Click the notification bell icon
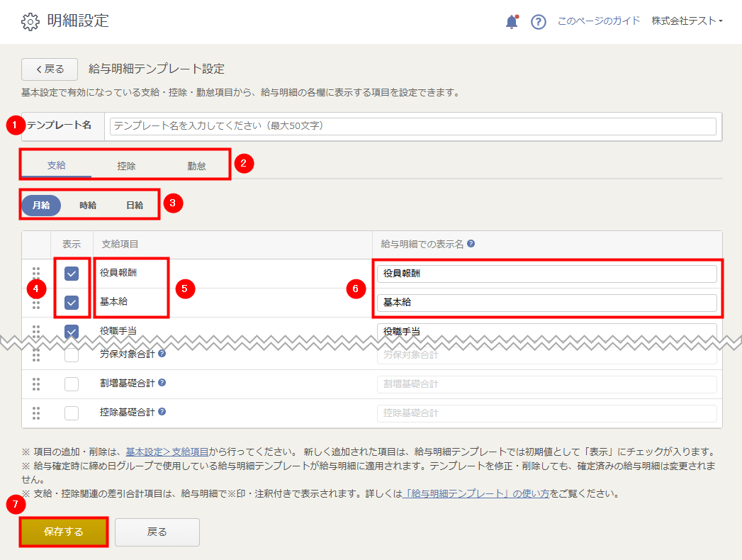The width and height of the screenshot is (742, 560). (x=512, y=22)
